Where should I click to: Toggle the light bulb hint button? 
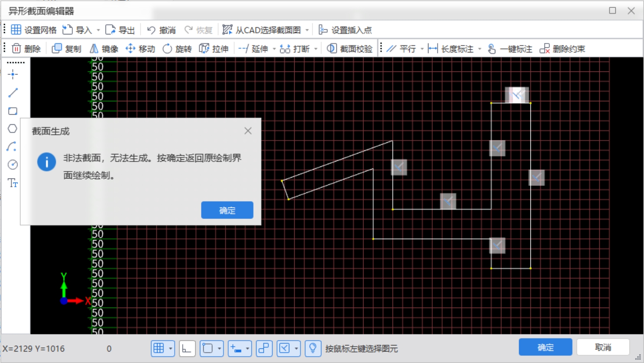(x=313, y=348)
